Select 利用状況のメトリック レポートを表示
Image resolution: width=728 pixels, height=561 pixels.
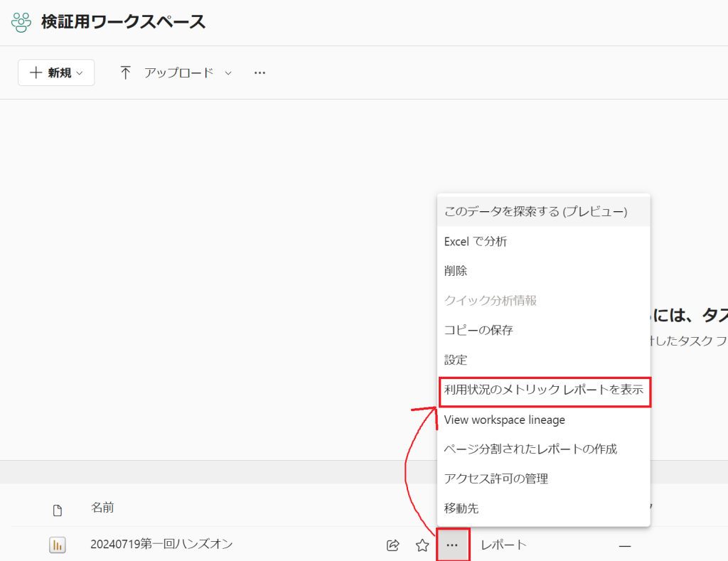(x=543, y=390)
